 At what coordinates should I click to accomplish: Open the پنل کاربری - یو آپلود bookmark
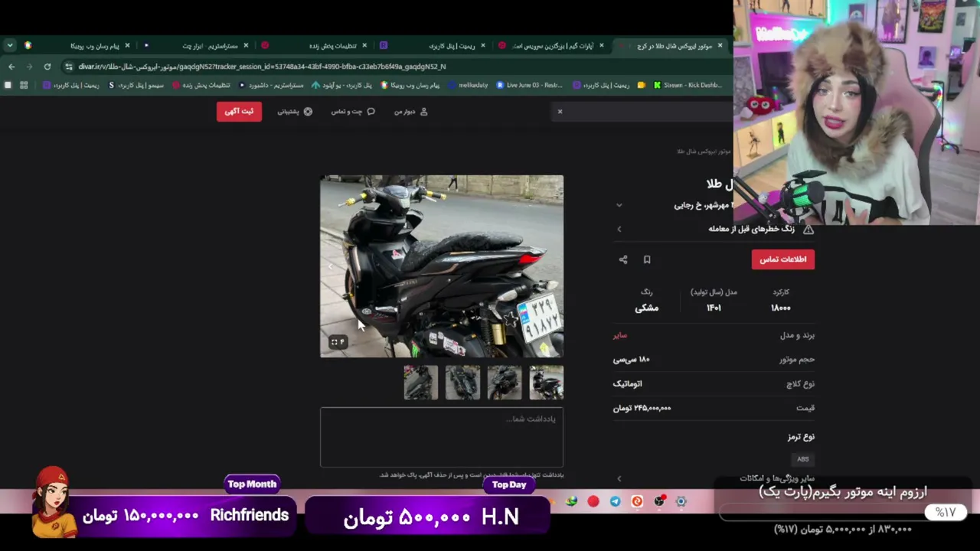point(341,85)
